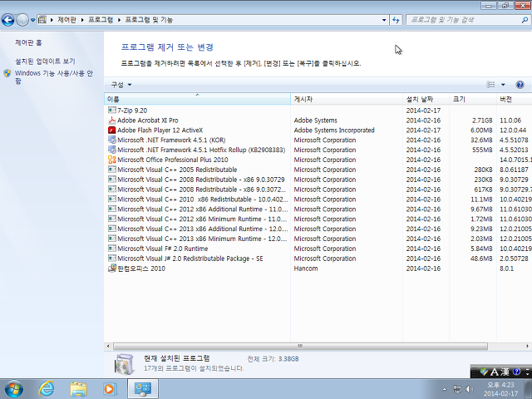
Task: Show hidden tray icons arrow
Action: (445, 389)
